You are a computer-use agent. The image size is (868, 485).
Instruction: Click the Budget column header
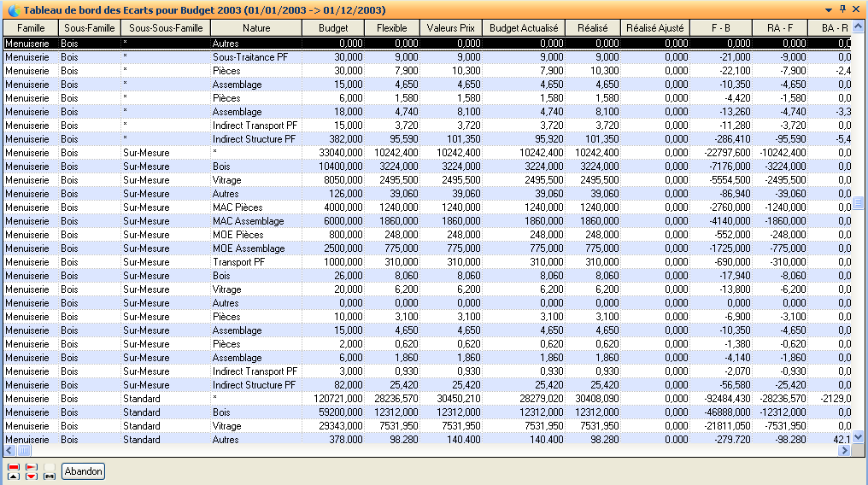click(332, 28)
